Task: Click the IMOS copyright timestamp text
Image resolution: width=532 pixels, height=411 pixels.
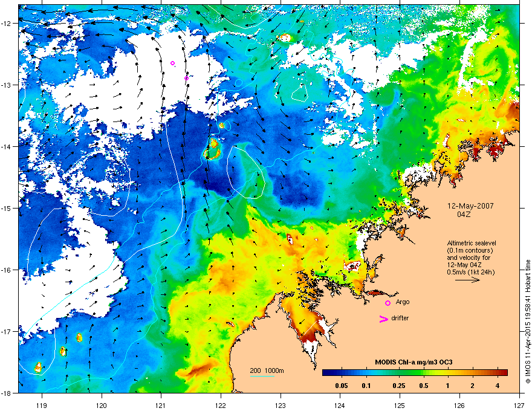Action: (528, 321)
